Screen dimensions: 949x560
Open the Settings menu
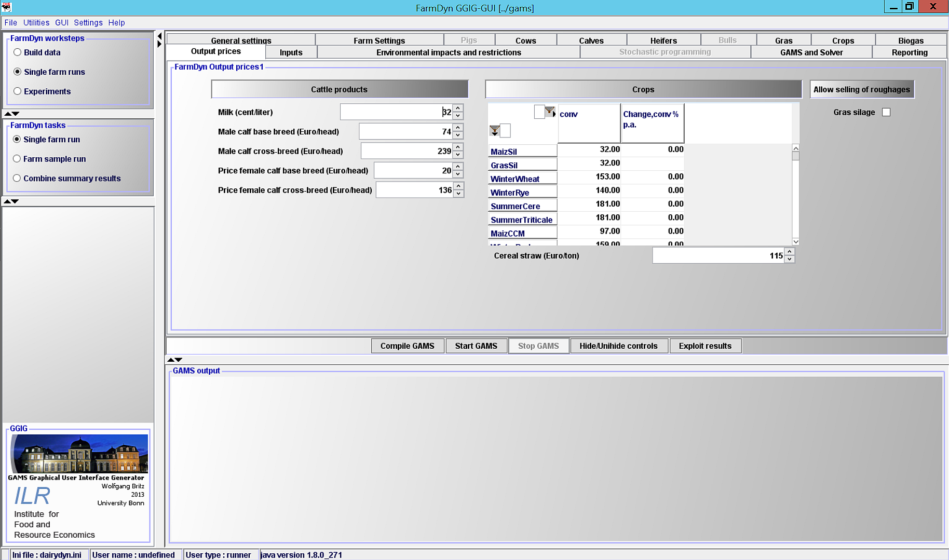(88, 23)
